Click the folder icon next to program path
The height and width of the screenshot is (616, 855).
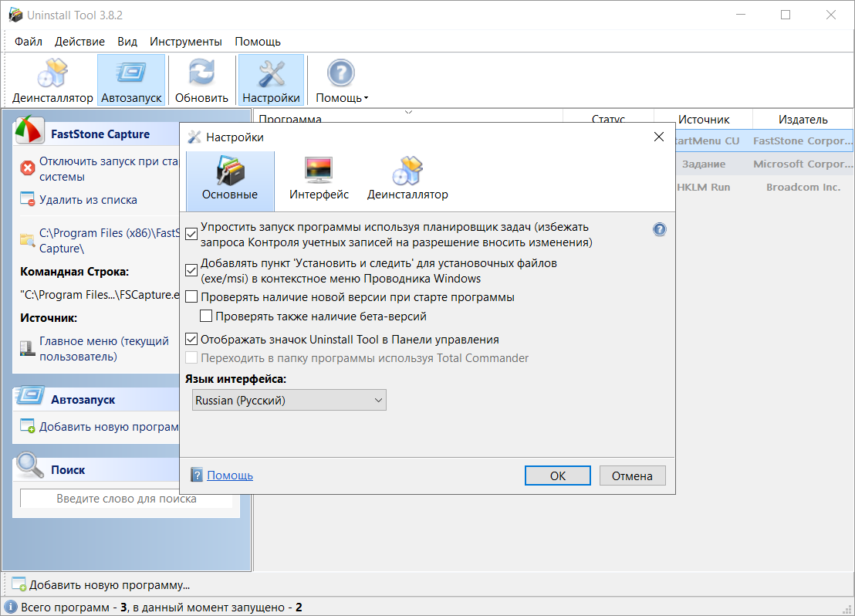tap(27, 239)
